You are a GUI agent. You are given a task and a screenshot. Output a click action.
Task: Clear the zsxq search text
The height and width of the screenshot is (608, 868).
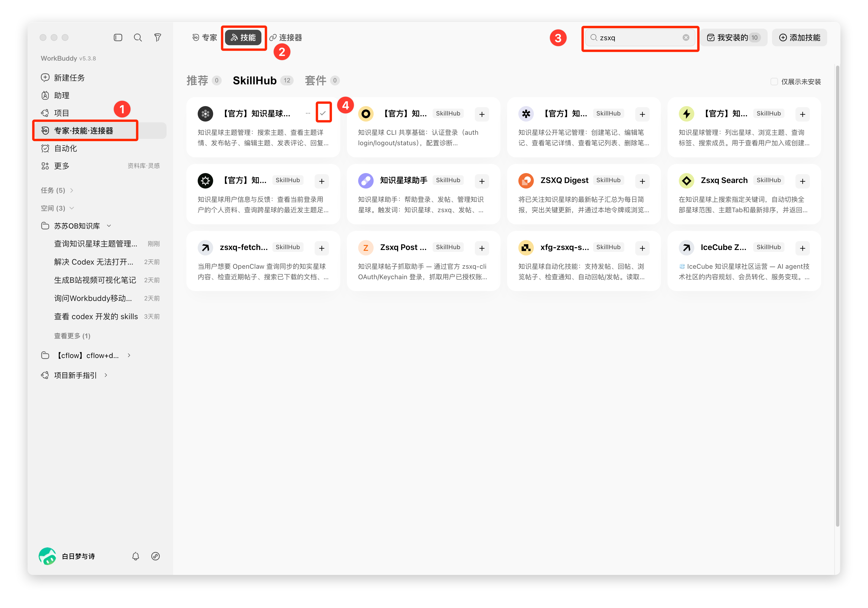pyautogui.click(x=686, y=37)
